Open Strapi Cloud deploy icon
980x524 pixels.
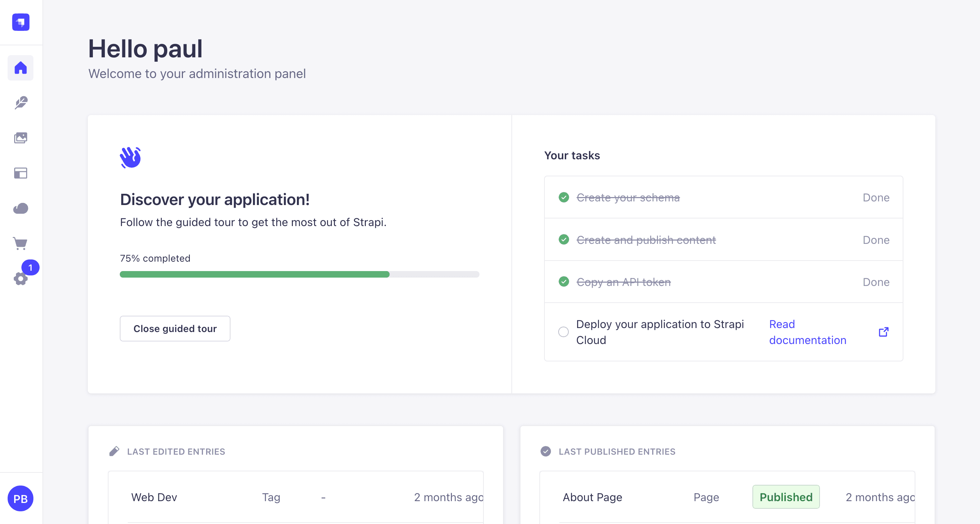tap(21, 208)
